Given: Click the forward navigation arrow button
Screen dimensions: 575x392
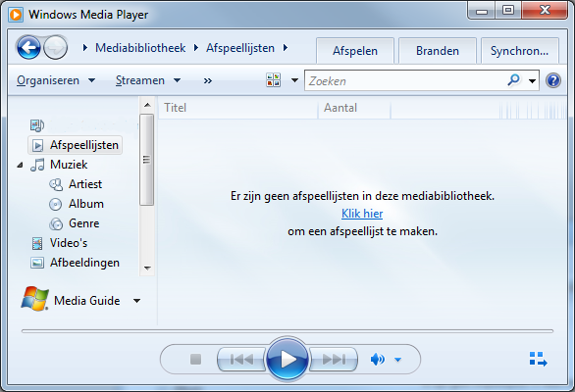Looking at the screenshot, I should 56,48.
